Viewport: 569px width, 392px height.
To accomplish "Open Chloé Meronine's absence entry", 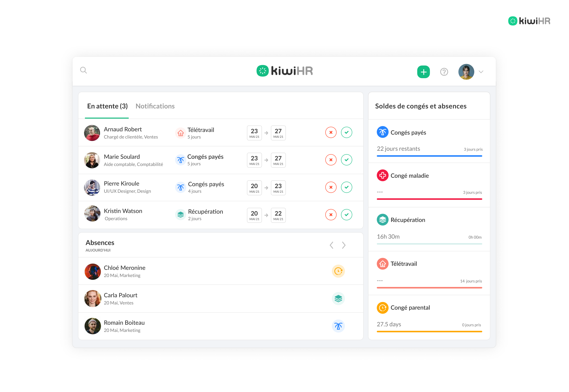I will (x=221, y=271).
